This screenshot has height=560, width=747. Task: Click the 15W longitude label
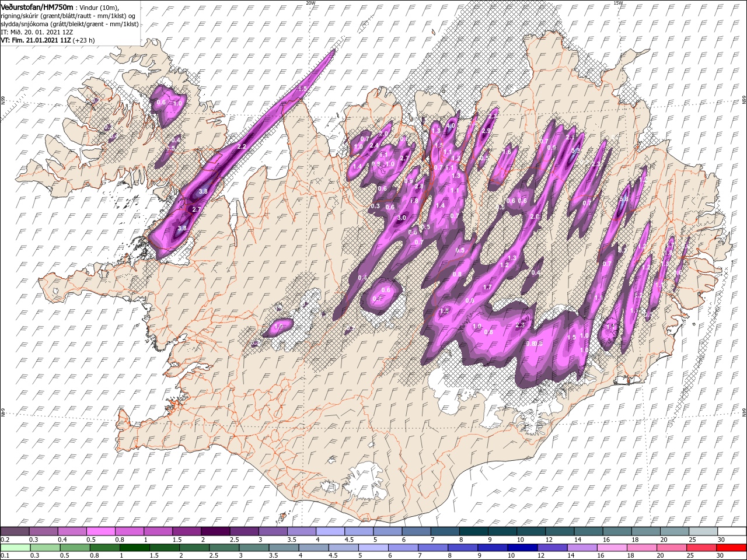coord(617,3)
